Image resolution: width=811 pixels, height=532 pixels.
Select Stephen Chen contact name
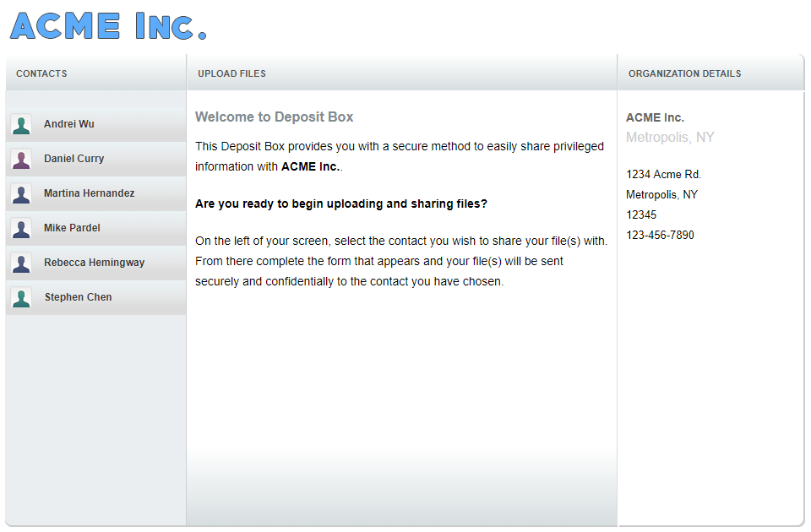[x=78, y=297]
